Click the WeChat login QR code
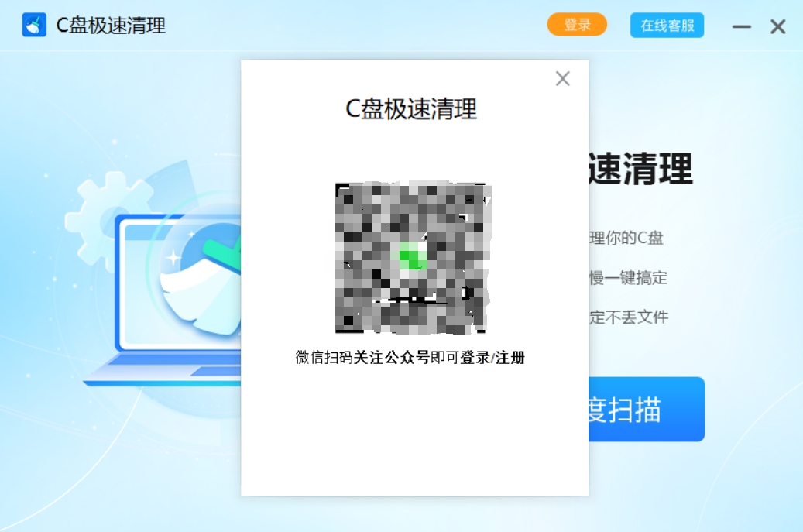803x532 pixels. (x=413, y=258)
